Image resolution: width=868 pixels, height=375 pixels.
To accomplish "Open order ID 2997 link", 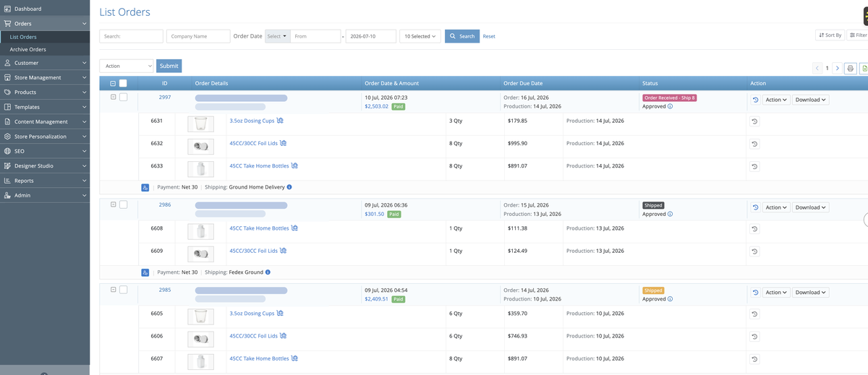I will (x=165, y=97).
